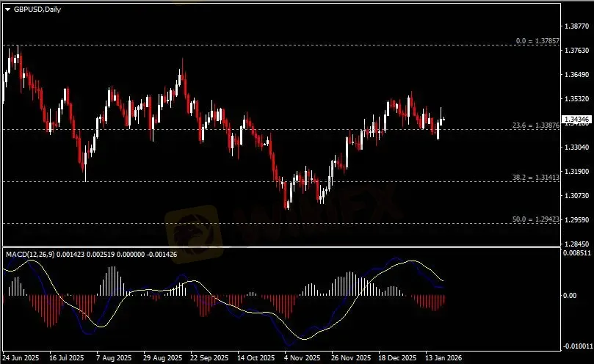Select the 4 Nov 2025 date label
Screen dimensions: 594x364
tap(302, 358)
